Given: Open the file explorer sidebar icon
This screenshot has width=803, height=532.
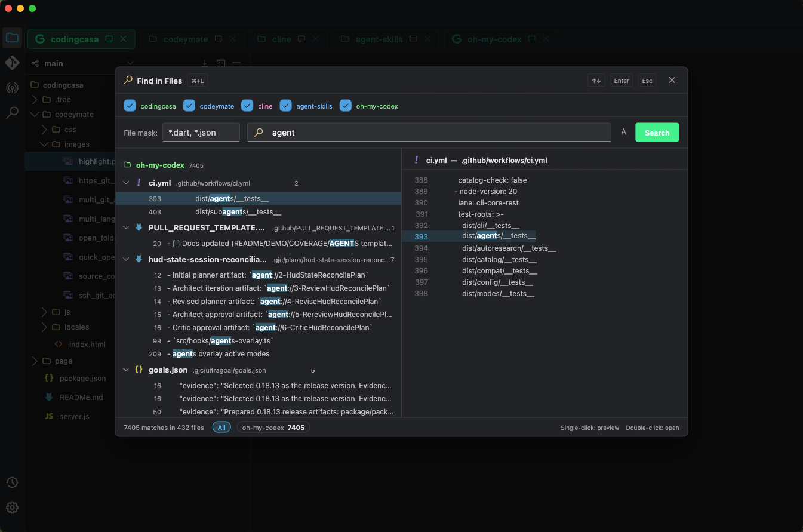Looking at the screenshot, I should tap(12, 38).
